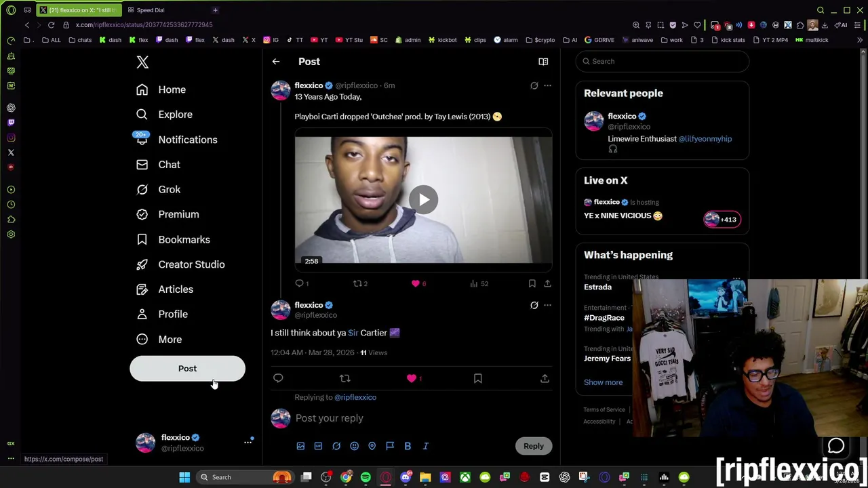Open Spotify from taskbar
The width and height of the screenshot is (868, 488).
[x=366, y=477]
